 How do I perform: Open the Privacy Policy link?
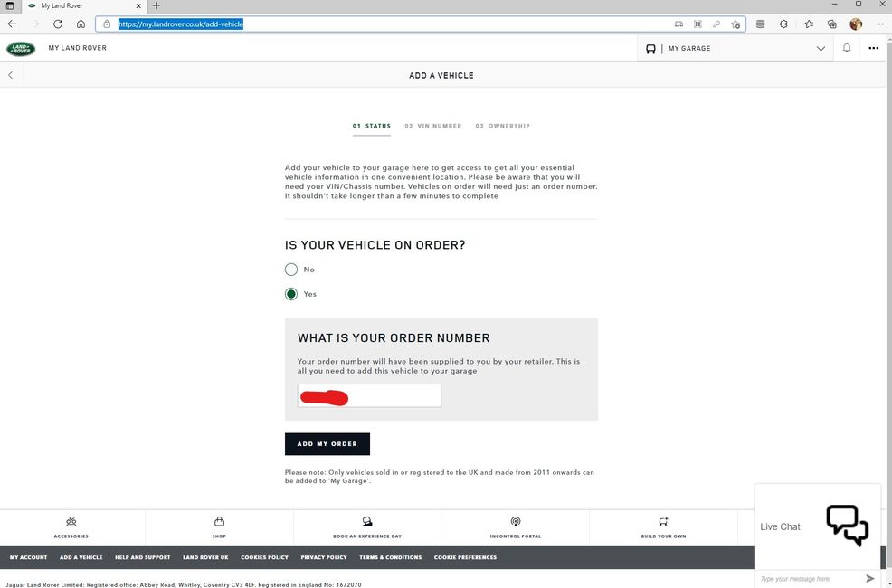[324, 557]
